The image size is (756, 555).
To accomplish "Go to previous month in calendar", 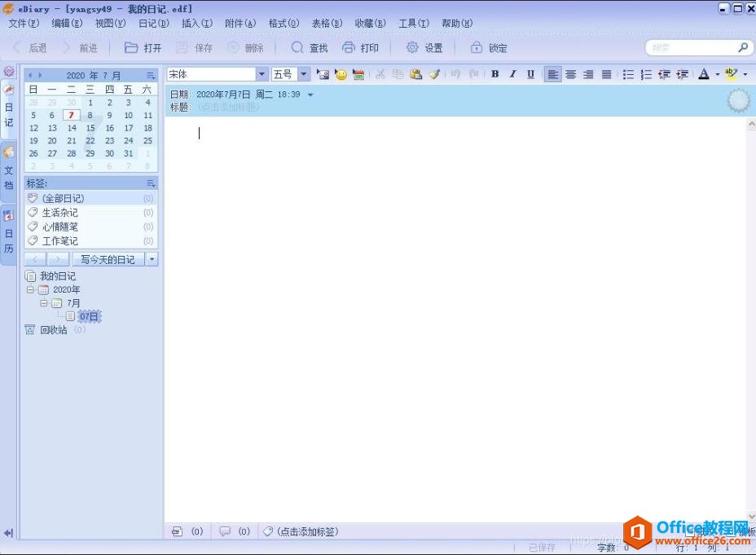I will (x=30, y=75).
